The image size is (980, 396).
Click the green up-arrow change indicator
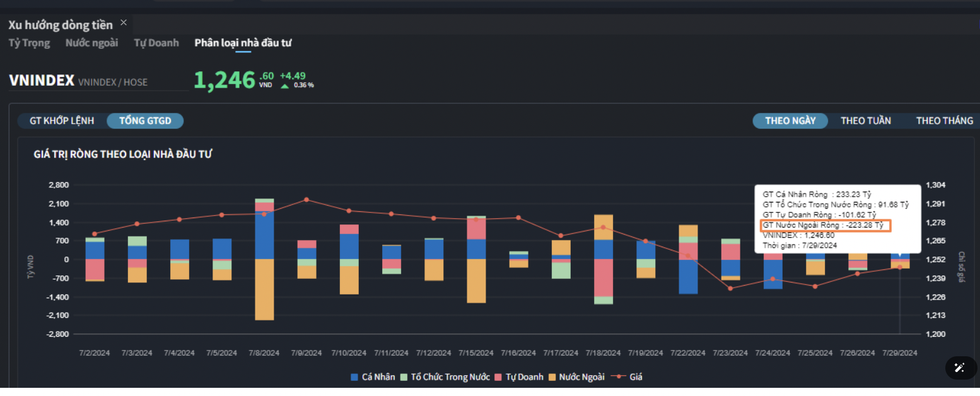click(x=285, y=86)
